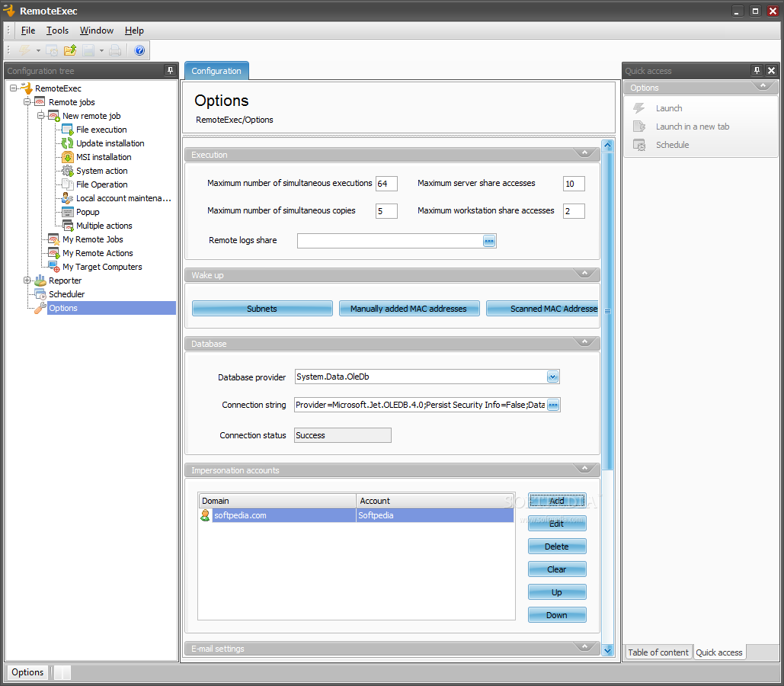Select Update installation tree item

[x=110, y=143]
